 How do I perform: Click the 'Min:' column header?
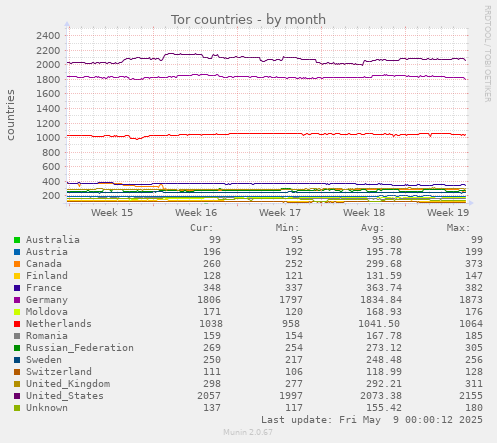(287, 228)
